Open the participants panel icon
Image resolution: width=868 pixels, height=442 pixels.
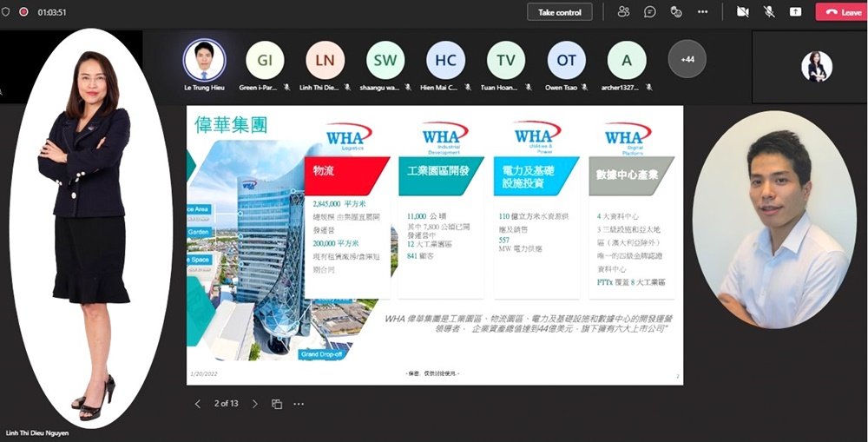point(623,12)
